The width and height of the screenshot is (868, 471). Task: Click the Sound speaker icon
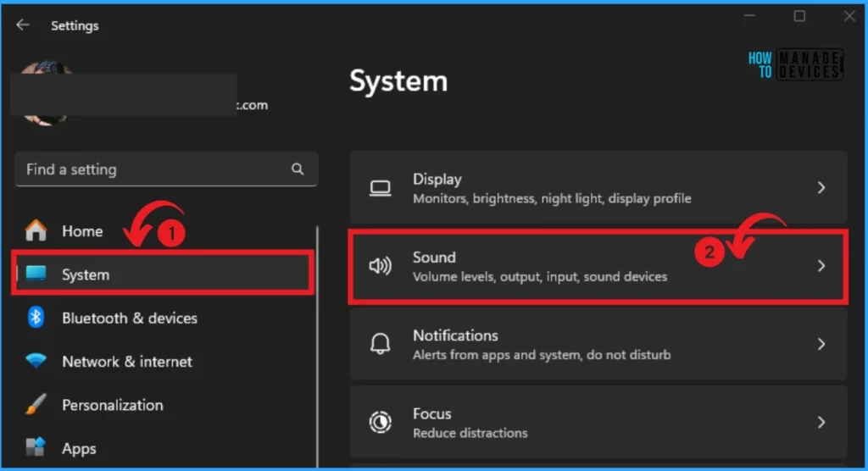click(381, 266)
